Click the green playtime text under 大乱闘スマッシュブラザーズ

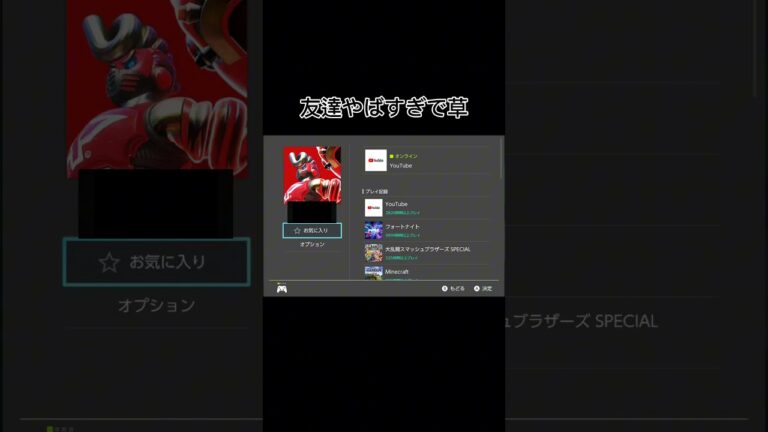click(402, 258)
